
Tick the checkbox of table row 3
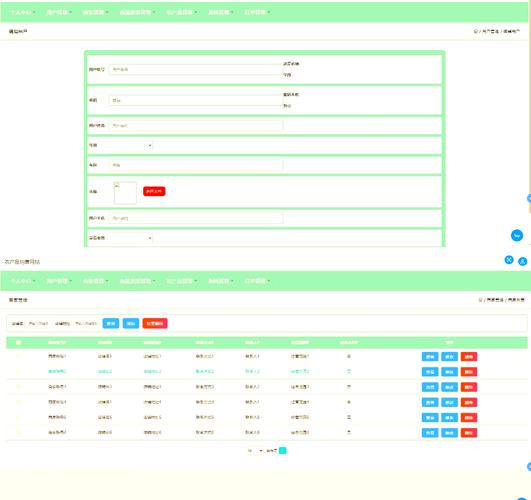(19, 387)
